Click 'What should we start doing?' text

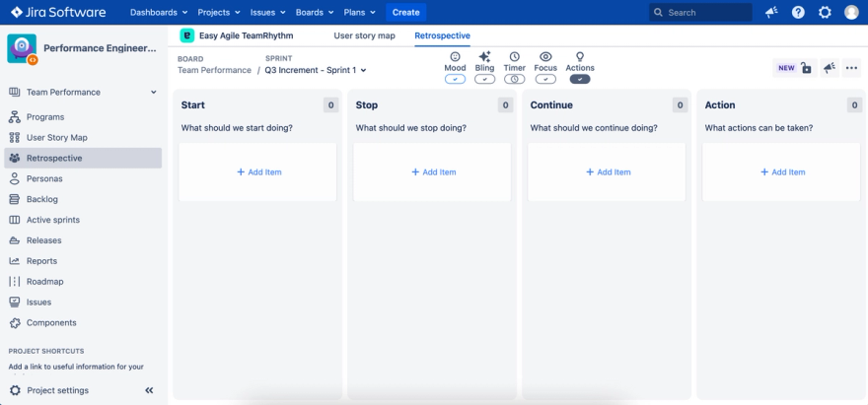pyautogui.click(x=237, y=128)
